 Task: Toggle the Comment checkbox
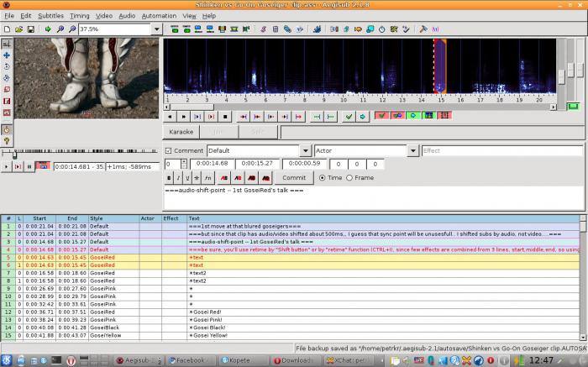(168, 150)
